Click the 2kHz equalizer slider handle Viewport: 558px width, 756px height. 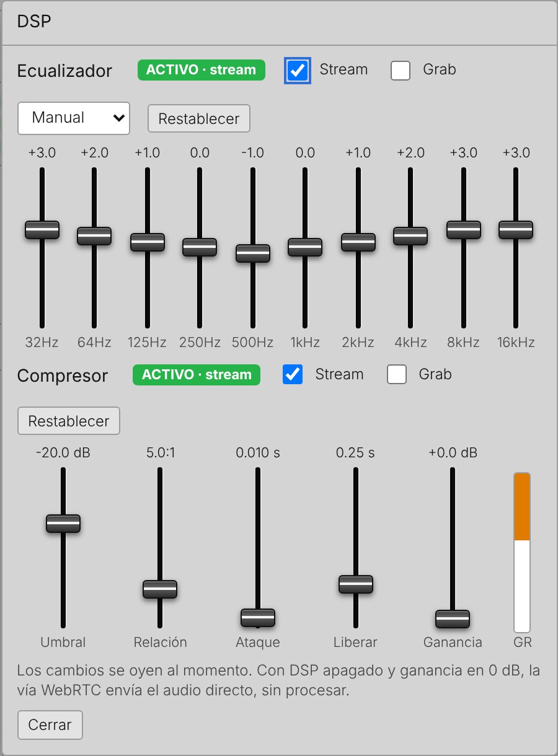point(358,242)
